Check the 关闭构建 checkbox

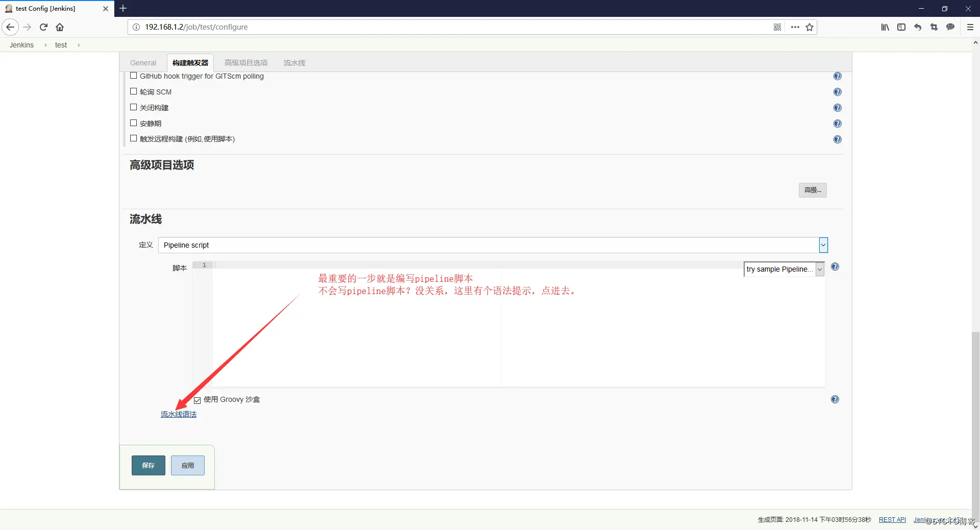[x=134, y=107]
